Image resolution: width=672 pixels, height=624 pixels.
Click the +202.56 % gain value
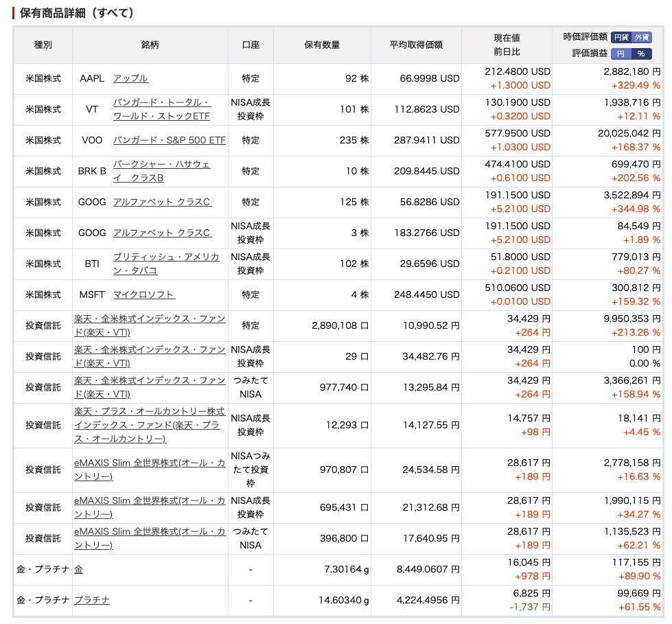pyautogui.click(x=636, y=178)
